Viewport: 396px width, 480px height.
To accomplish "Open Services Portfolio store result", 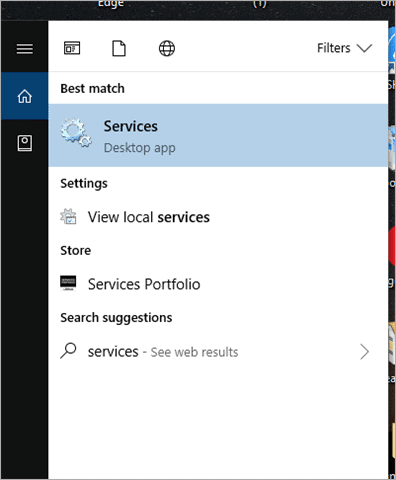I will (x=218, y=284).
